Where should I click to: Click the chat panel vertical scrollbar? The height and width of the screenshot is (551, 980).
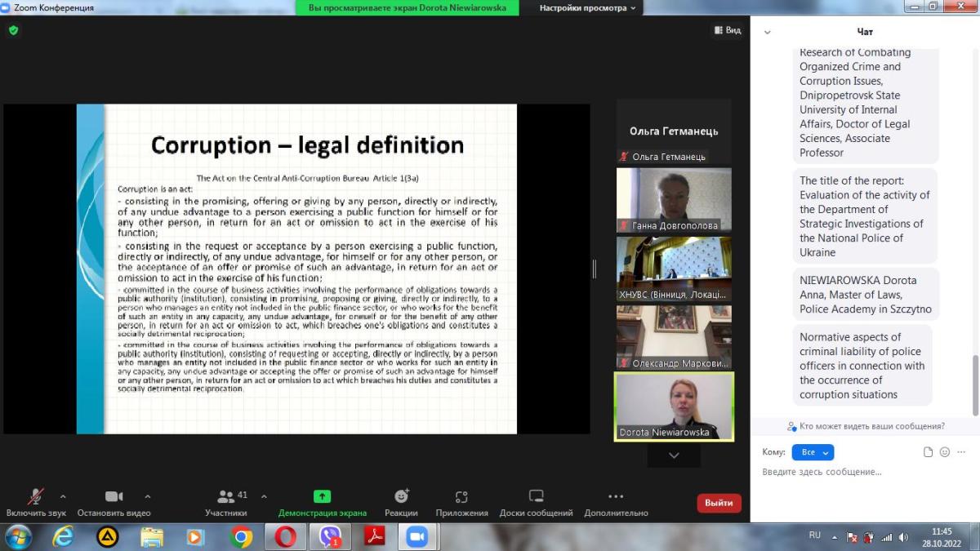(973, 384)
